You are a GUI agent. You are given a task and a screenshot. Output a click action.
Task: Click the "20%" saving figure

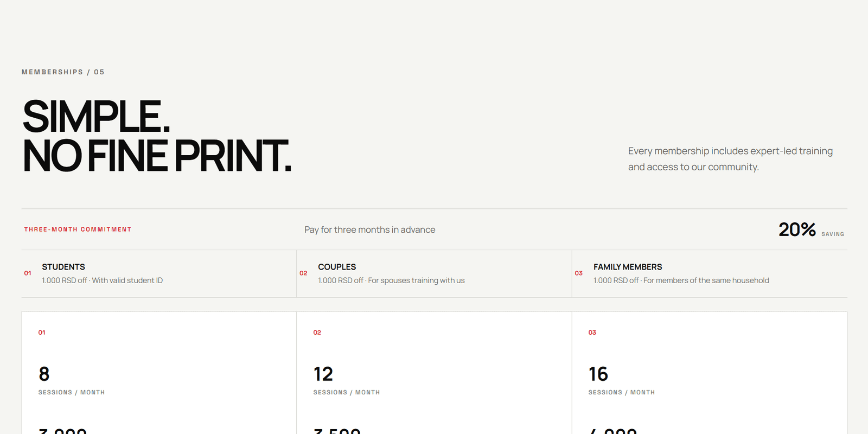coord(797,229)
